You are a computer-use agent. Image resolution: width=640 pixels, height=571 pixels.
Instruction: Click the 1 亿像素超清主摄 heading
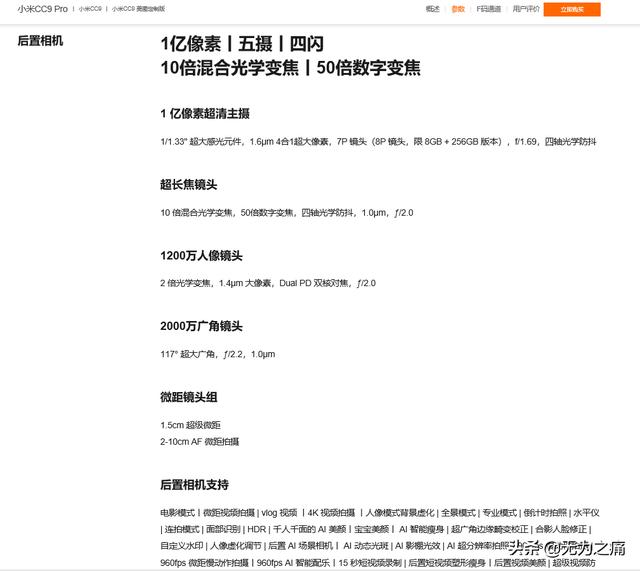pos(205,113)
